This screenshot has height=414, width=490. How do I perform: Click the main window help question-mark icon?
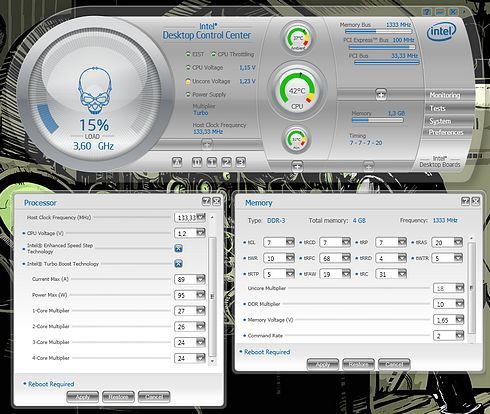[x=427, y=12]
